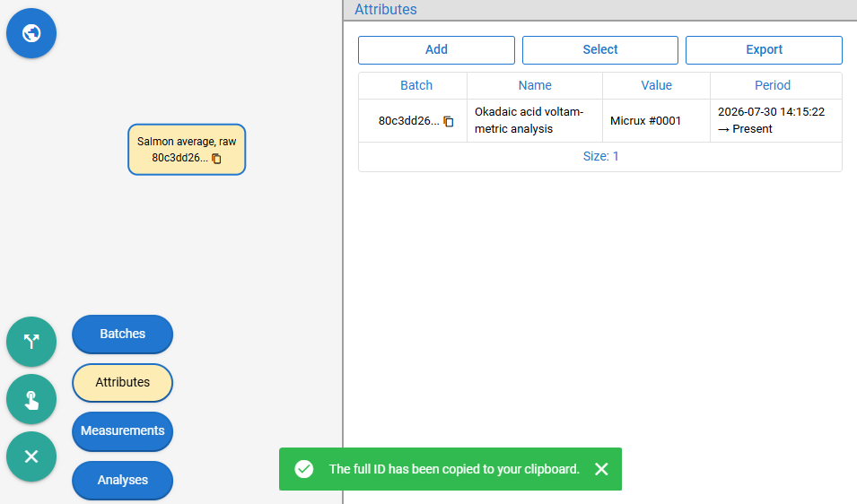Click the touch pointer round button
This screenshot has height=504, width=857.
click(31, 399)
